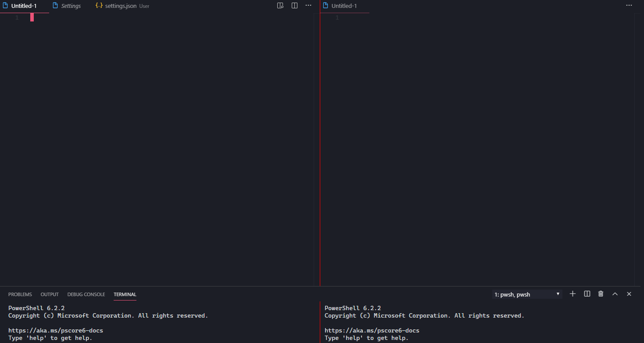Open More Actions menu of the right editor group
644x343 pixels.
pos(629,5)
